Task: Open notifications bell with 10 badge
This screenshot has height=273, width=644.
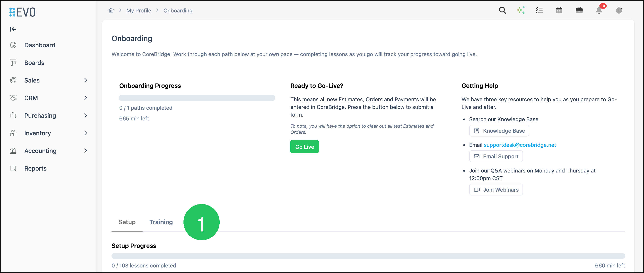Action: pyautogui.click(x=599, y=10)
